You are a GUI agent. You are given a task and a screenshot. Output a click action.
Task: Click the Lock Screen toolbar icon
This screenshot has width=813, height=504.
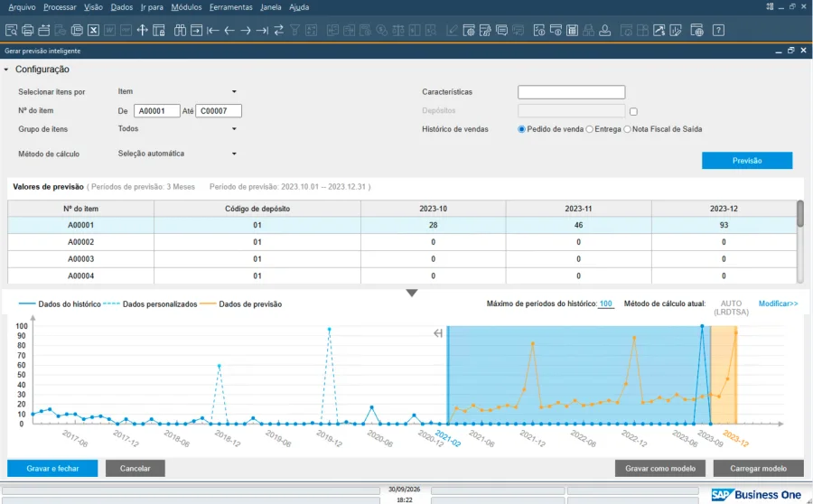[x=159, y=30]
